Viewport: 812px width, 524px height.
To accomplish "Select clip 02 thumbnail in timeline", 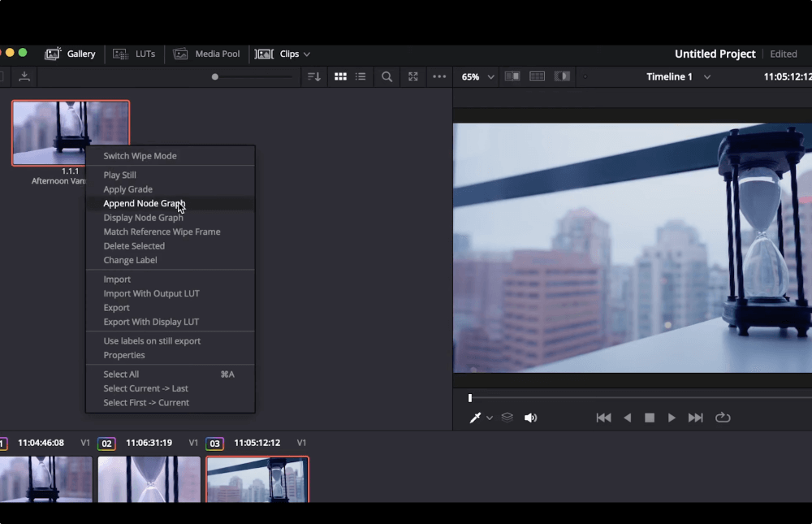I will click(x=149, y=479).
